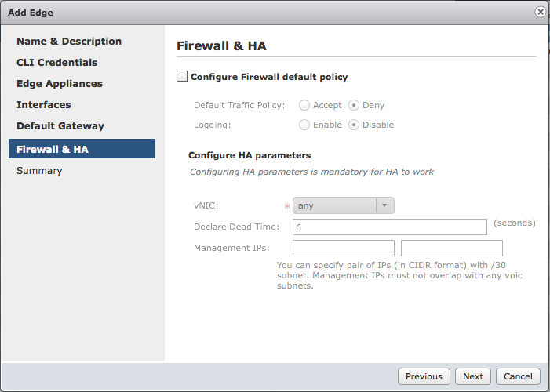Jump to the Summary step

coord(39,171)
